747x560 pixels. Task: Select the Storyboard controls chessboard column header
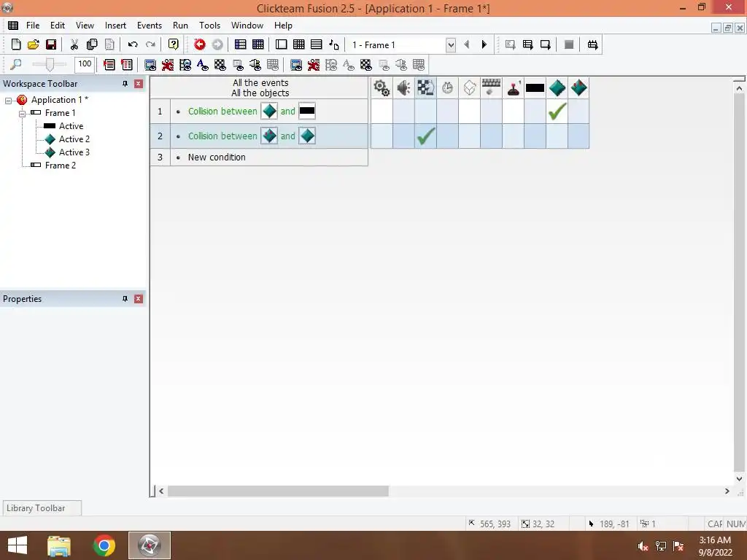point(425,87)
